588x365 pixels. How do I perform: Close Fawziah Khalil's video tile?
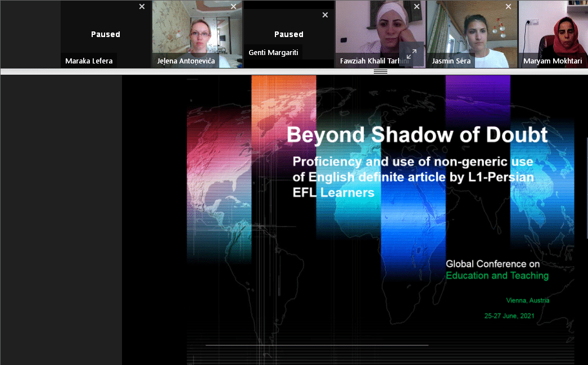click(x=417, y=7)
